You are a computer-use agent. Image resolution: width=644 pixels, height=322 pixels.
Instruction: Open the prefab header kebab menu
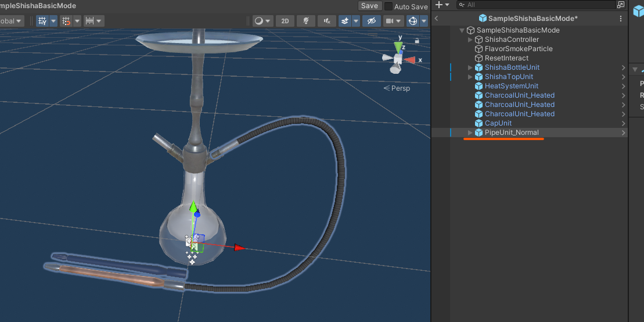pyautogui.click(x=621, y=19)
